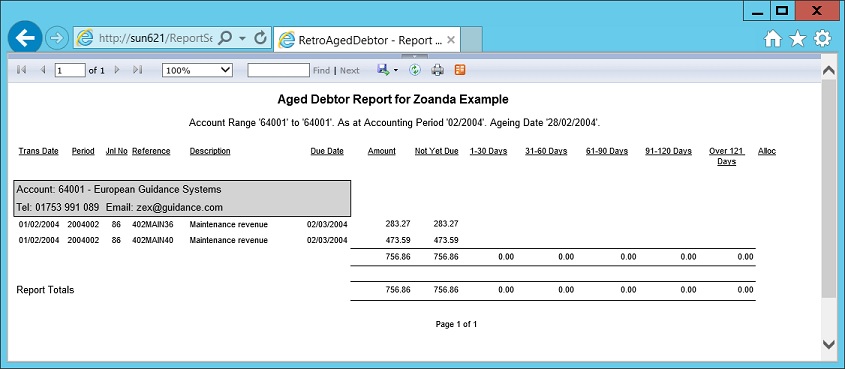Click the Account: 64001 - European Guidance Systems line
The width and height of the screenshot is (845, 369).
click(119, 190)
